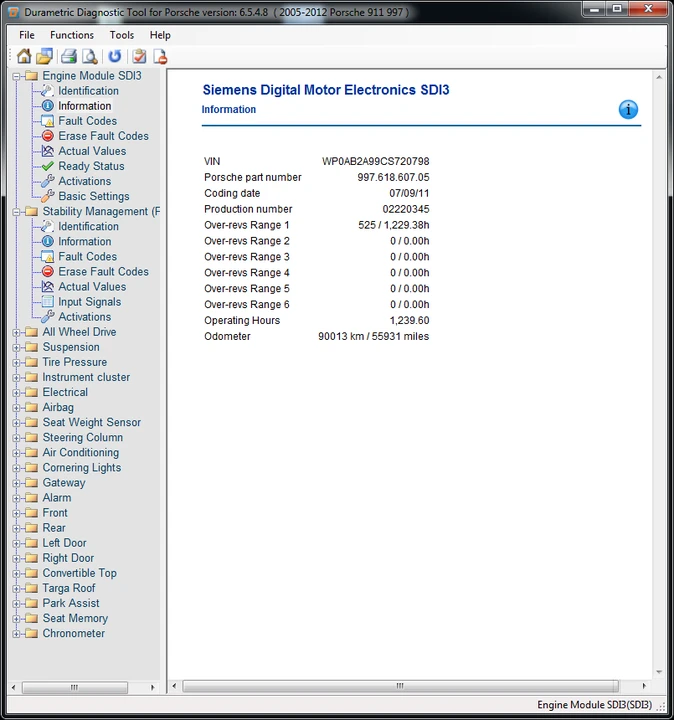
Task: Expand the Chronometer tree node
Action: click(17, 634)
